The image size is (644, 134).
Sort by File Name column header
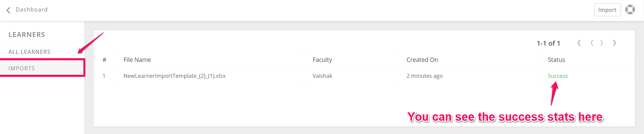(137, 60)
